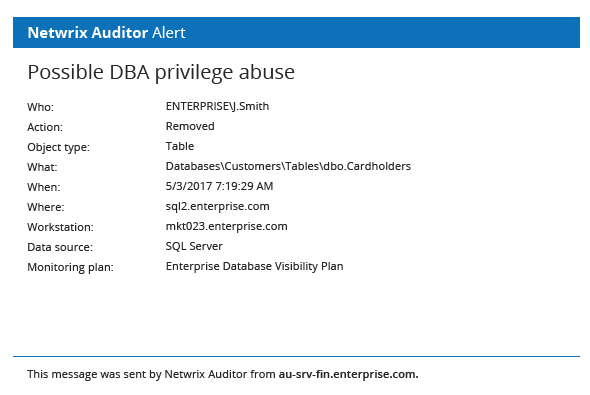This screenshot has width=590, height=395.
Task: Select the ENTERPRISE\J.Smith username value
Action: click(x=217, y=106)
